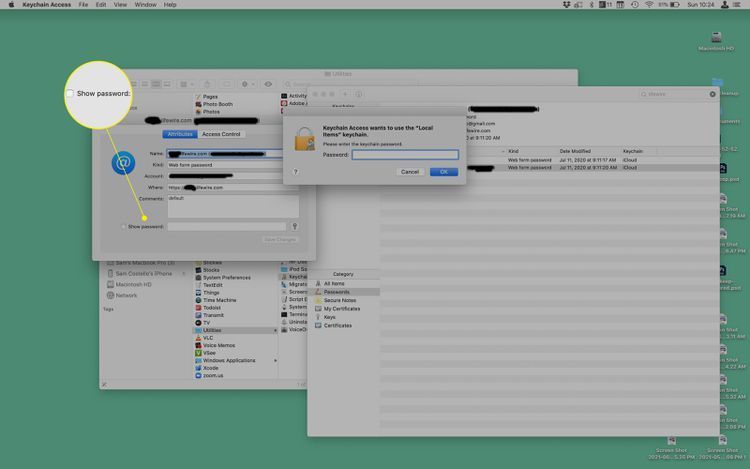Sort by the Kind column header
750x469 pixels.
[x=515, y=151]
